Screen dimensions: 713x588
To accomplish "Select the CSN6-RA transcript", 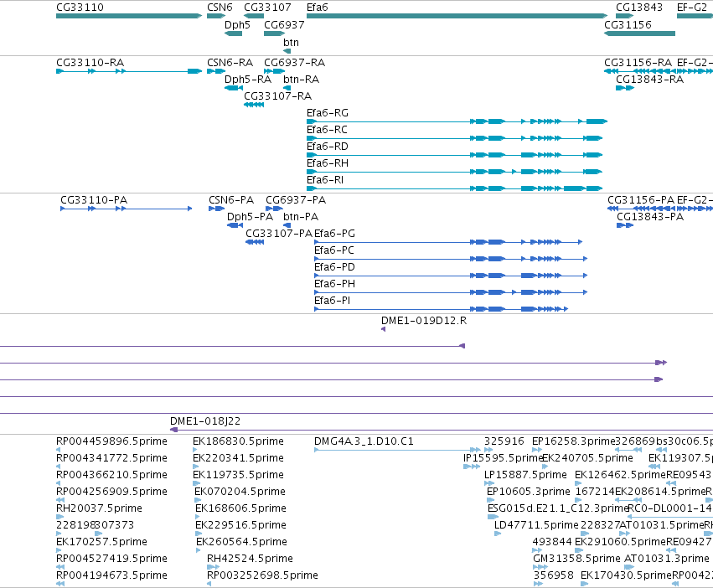I will 216,71.
